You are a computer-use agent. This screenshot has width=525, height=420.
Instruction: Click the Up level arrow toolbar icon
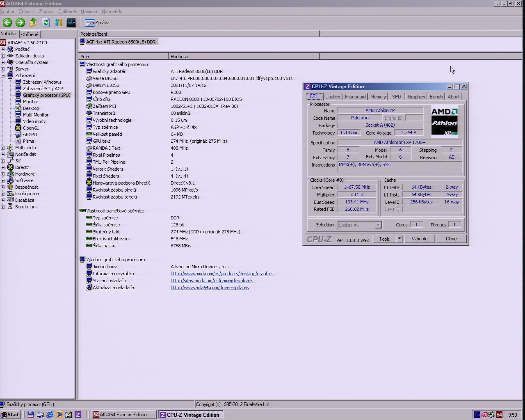pyautogui.click(x=33, y=23)
